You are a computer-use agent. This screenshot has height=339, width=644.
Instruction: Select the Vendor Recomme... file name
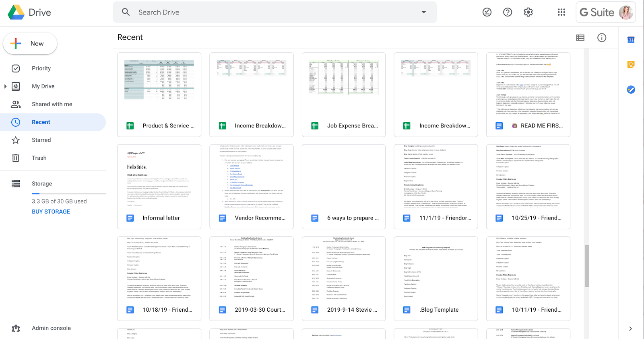tap(260, 218)
